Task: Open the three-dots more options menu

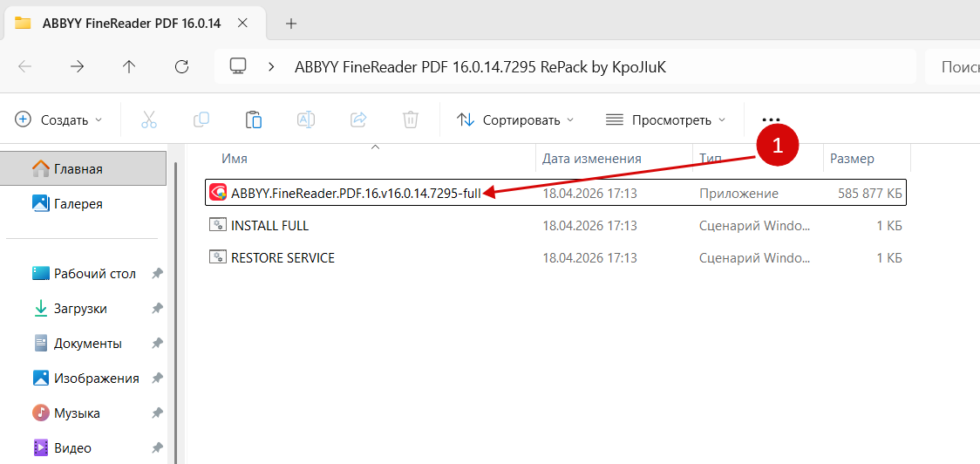Action: click(x=772, y=119)
